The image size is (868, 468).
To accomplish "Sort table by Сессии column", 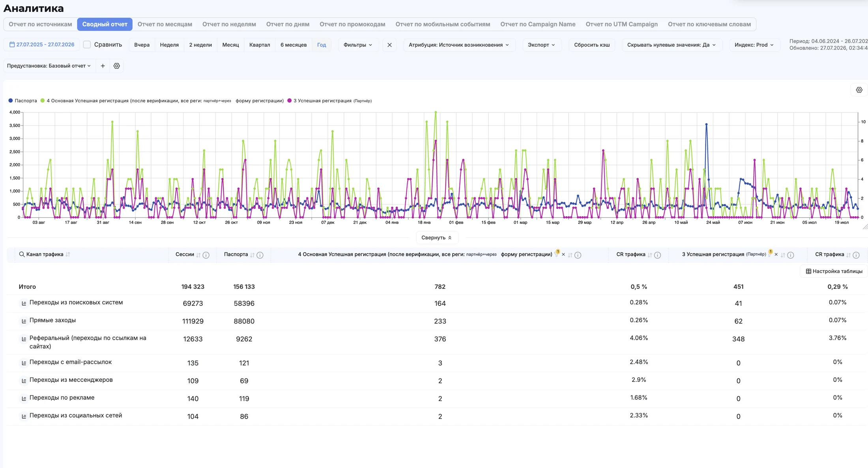I will (x=198, y=255).
